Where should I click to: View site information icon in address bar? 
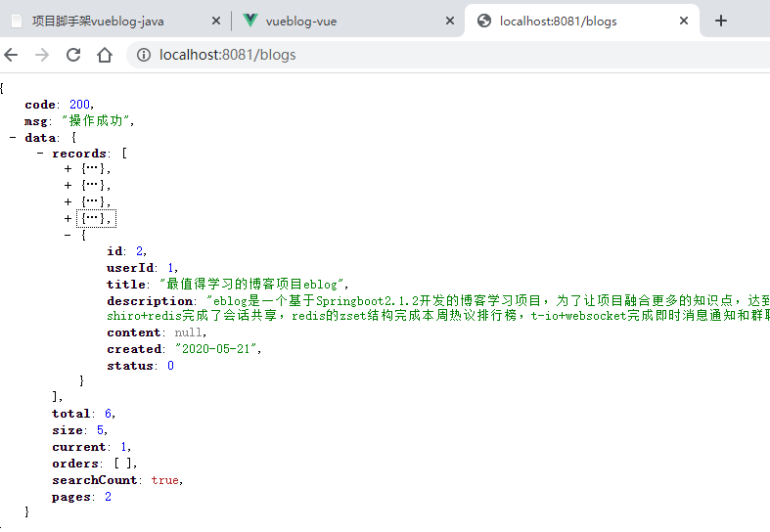144,55
